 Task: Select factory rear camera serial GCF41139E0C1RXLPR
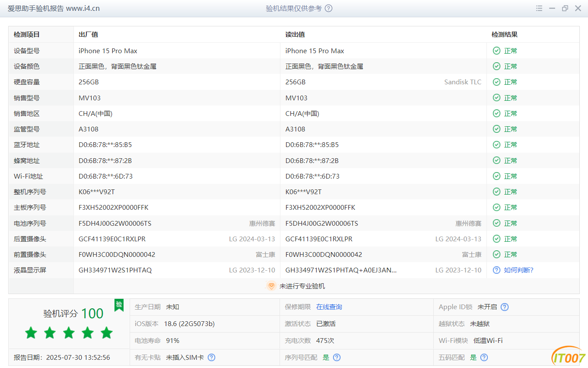click(x=112, y=239)
